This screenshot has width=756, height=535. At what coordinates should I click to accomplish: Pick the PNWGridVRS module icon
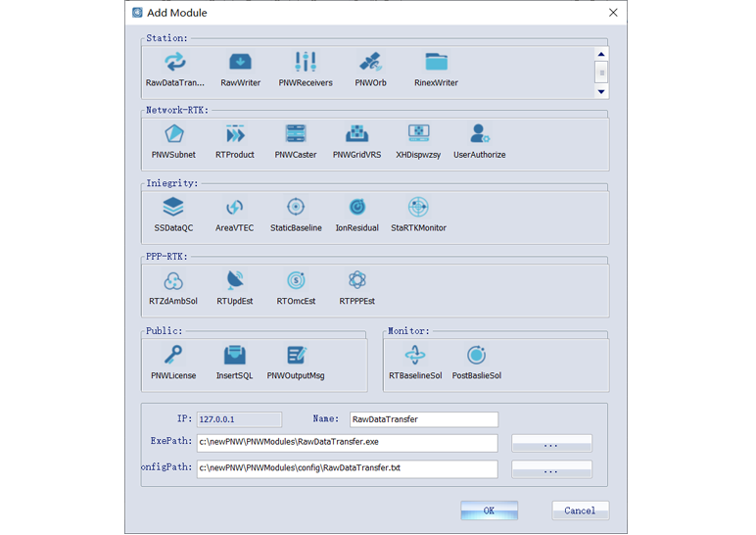coord(356,135)
